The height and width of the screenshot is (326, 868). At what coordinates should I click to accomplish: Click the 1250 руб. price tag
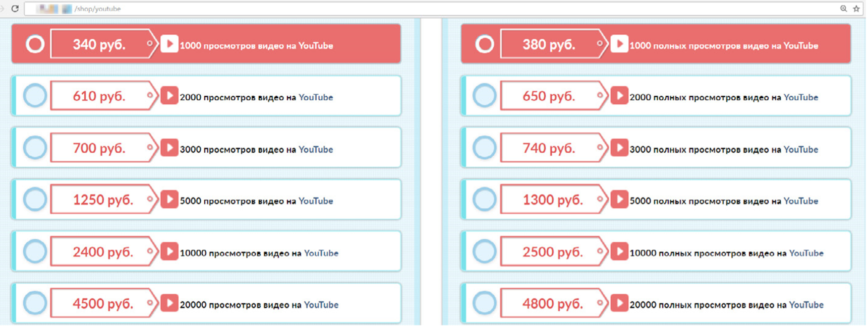[104, 200]
